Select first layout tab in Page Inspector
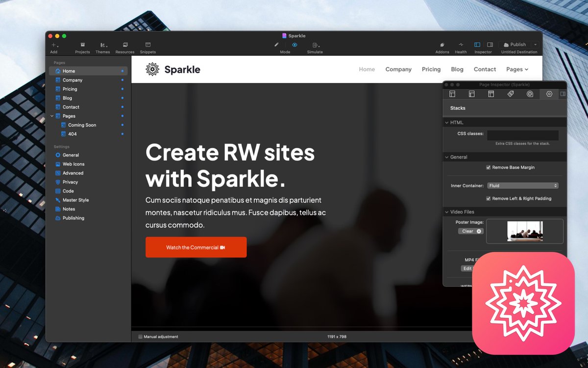 click(452, 94)
